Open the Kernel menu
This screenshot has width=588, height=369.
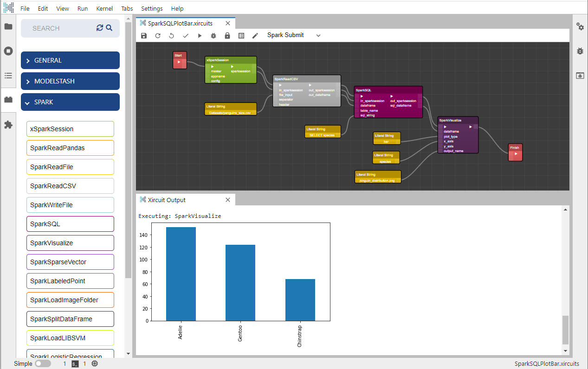point(104,8)
